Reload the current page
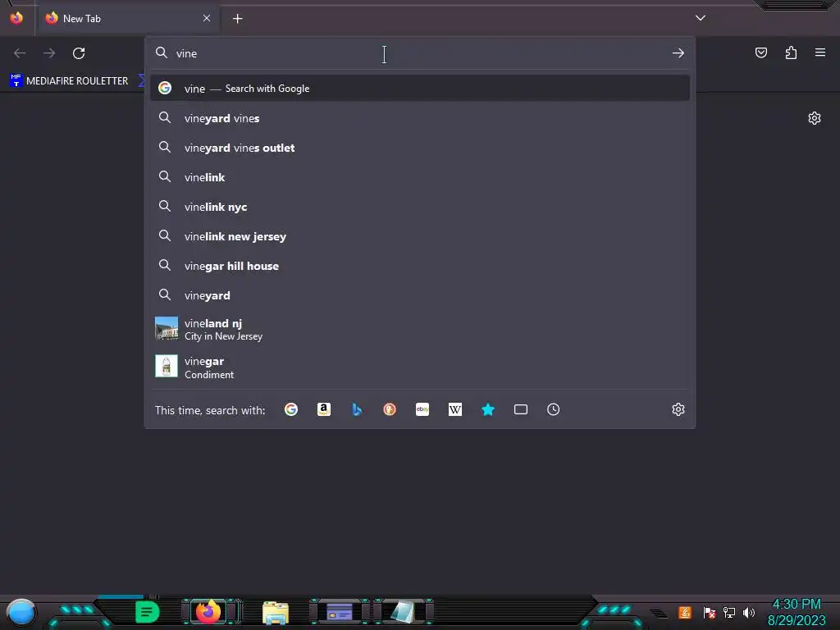This screenshot has width=840, height=630. tap(79, 53)
